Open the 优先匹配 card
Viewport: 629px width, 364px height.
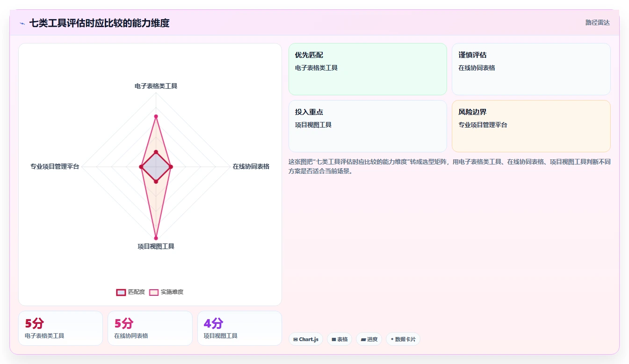[368, 69]
